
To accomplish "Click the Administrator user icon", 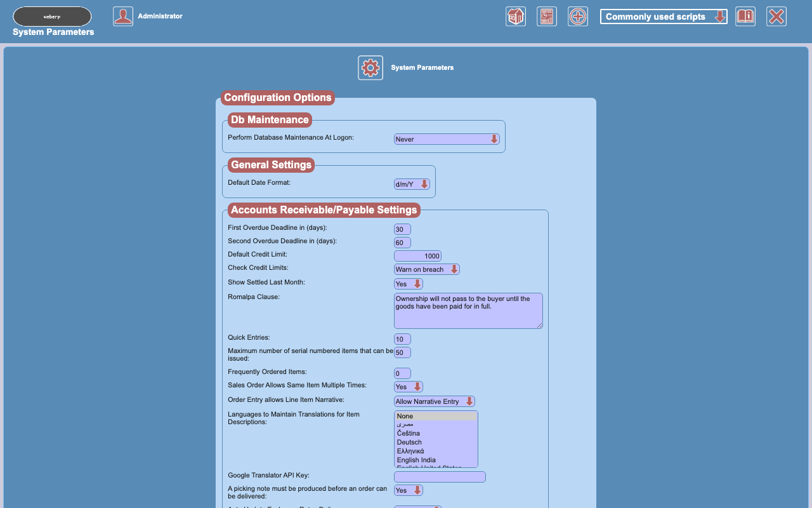I will 123,17.
